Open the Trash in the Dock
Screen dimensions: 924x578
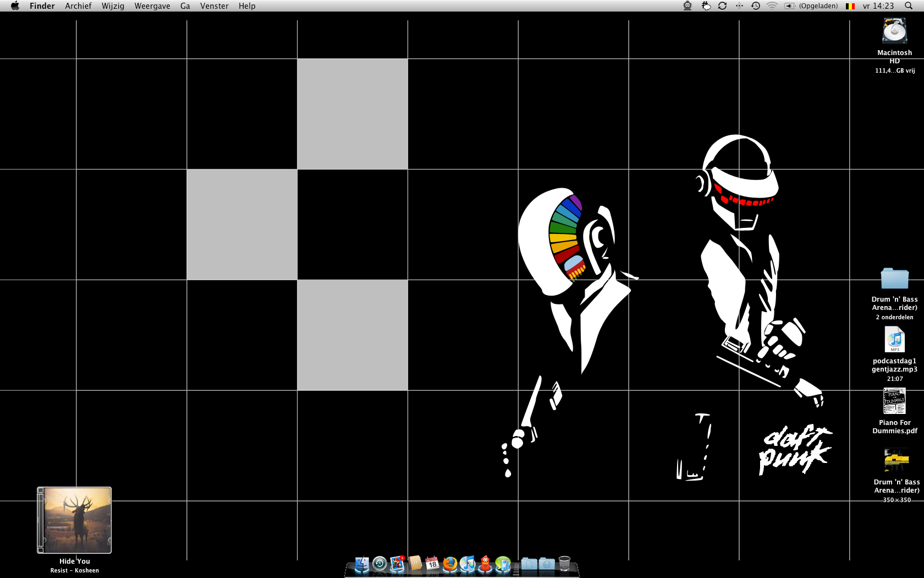click(564, 564)
